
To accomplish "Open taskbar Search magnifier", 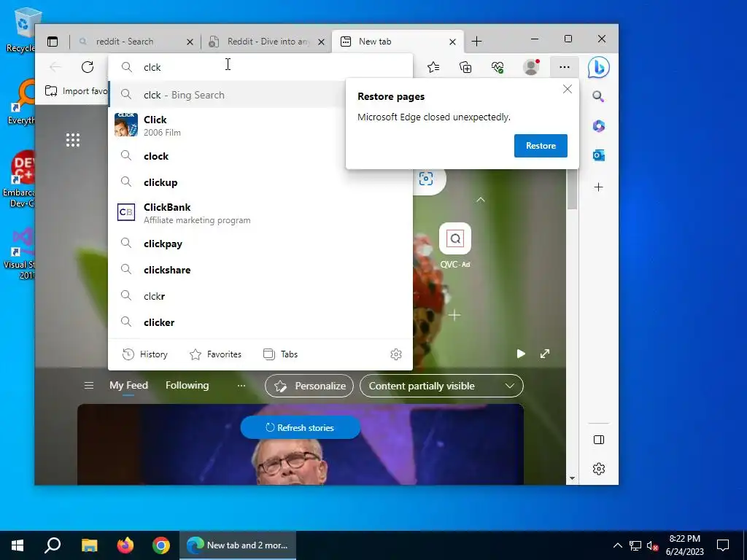I will click(x=53, y=545).
